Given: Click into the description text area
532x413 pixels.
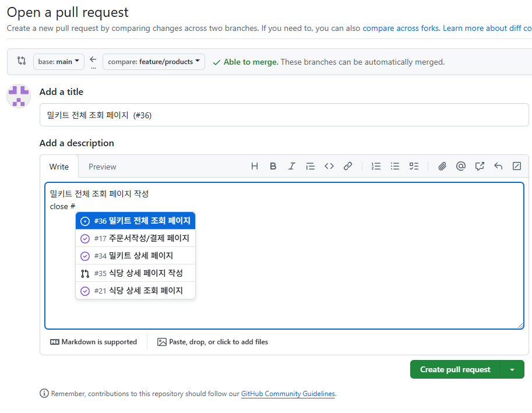Looking at the screenshot, I should pos(284,256).
